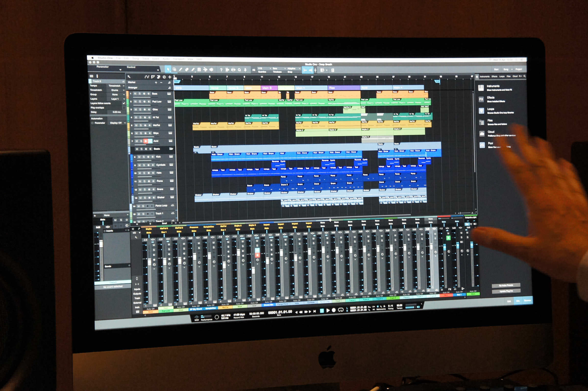Switch to Effects browser tab
Screen dimensions: 588x391
coord(494,76)
